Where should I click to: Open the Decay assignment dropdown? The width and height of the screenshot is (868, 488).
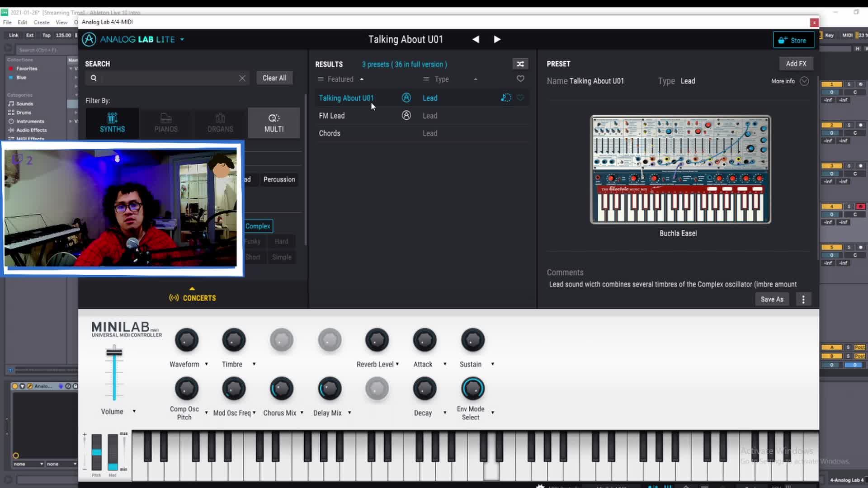[x=445, y=413]
